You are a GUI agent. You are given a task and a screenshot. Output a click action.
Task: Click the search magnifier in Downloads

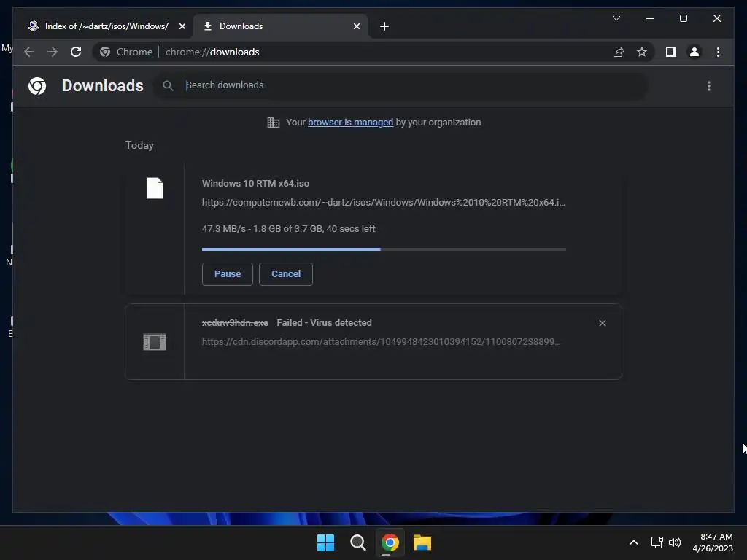coord(168,86)
